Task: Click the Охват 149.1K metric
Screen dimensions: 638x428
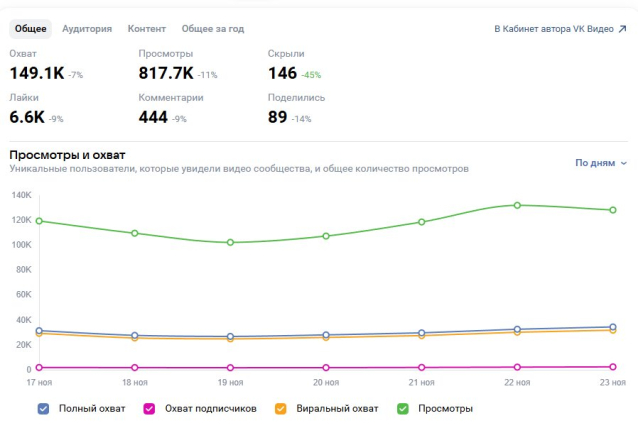Action: pos(40,72)
